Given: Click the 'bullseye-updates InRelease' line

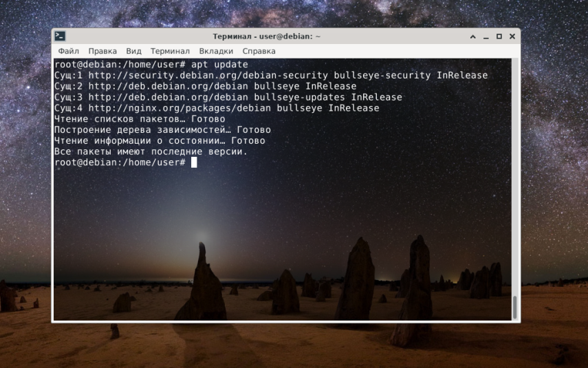Looking at the screenshot, I should coord(228,97).
